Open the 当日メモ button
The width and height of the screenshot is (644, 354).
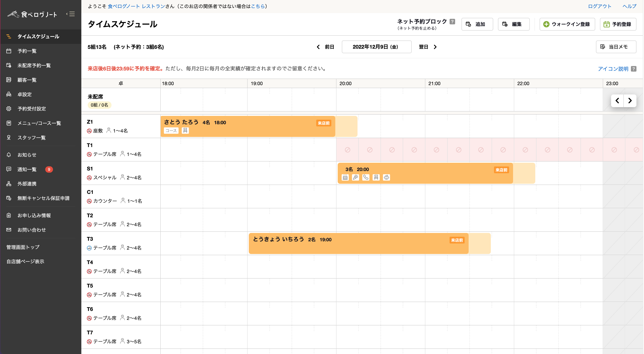(616, 47)
